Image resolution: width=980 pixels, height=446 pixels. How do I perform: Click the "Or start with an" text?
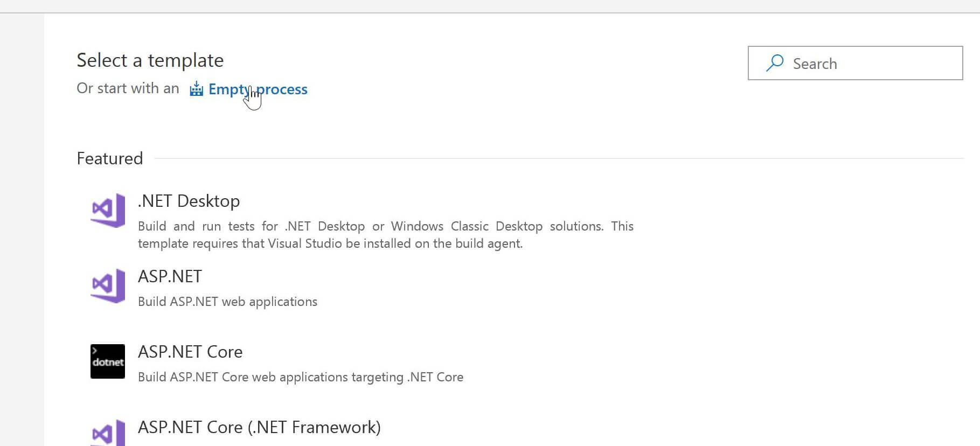pos(128,88)
